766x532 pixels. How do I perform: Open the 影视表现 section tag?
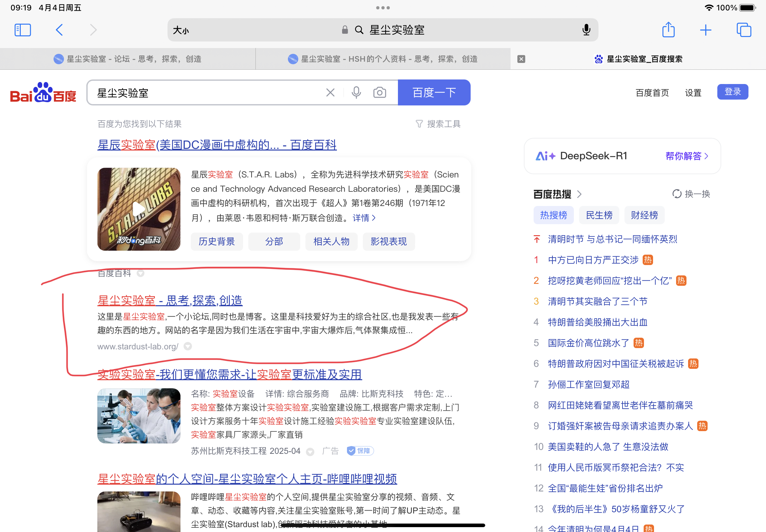pyautogui.click(x=389, y=241)
